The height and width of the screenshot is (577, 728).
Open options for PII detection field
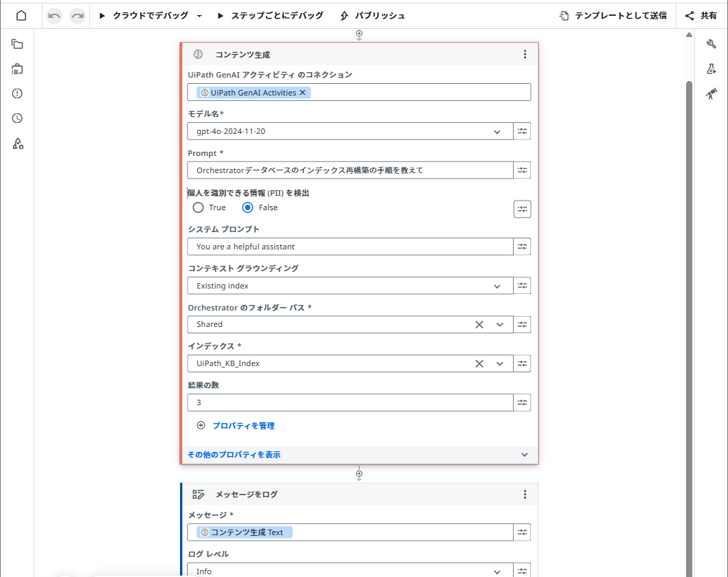(x=523, y=209)
